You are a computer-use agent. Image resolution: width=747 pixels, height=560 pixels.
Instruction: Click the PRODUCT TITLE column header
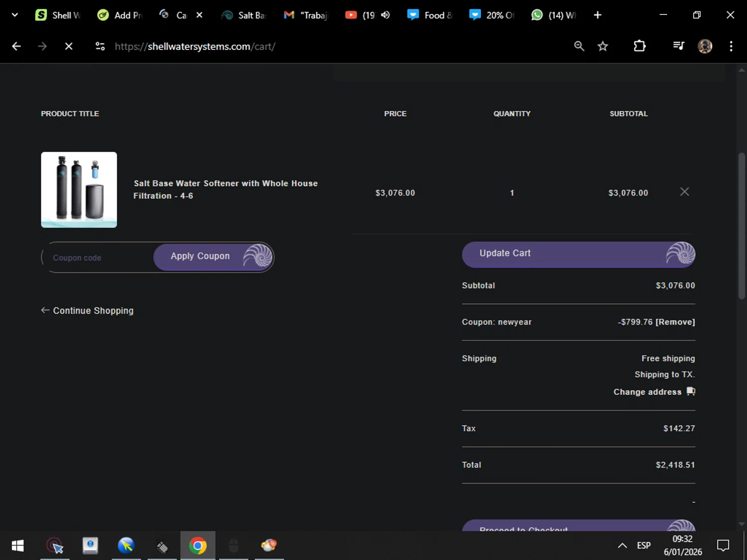[x=70, y=113]
